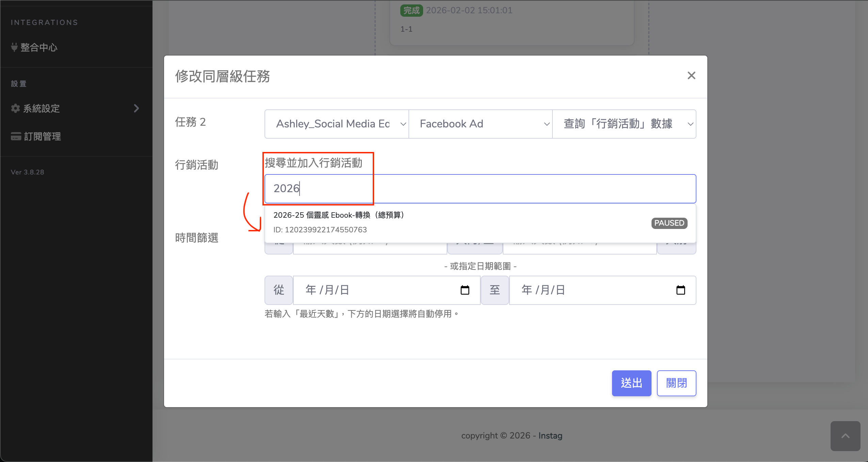Open the 'To' date calendar picker icon
This screenshot has width=868, height=462.
680,290
